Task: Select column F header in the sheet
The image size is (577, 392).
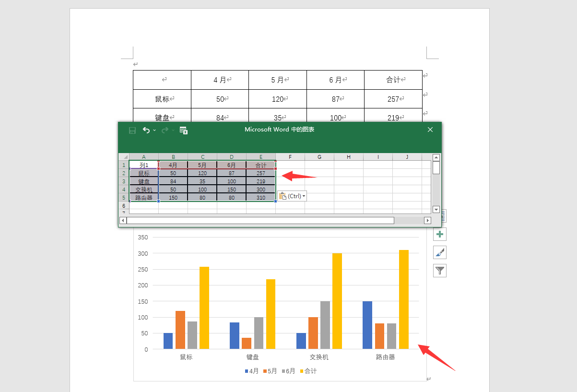Action: tap(290, 157)
